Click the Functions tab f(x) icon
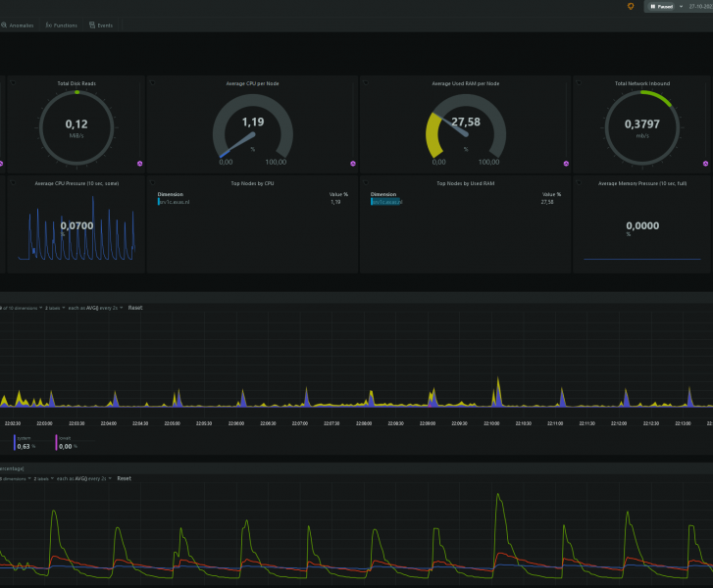 (x=48, y=25)
